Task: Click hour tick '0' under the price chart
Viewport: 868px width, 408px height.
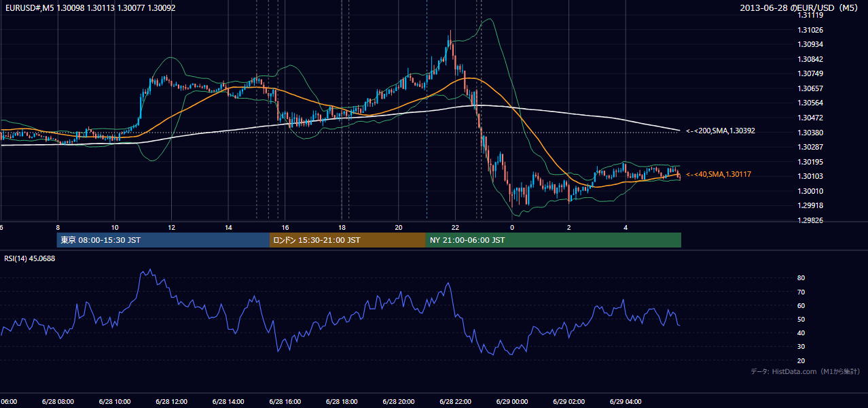Action: coord(512,227)
